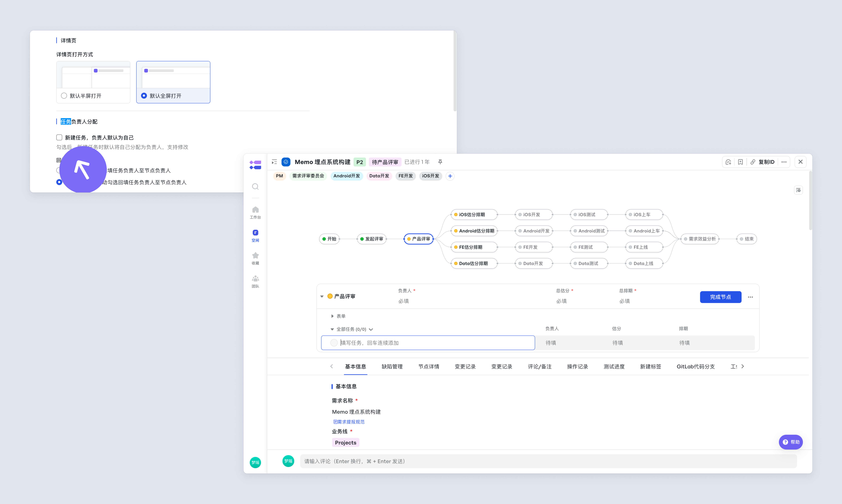Click the Projects 业务线 tag
This screenshot has height=504, width=842.
tap(346, 443)
